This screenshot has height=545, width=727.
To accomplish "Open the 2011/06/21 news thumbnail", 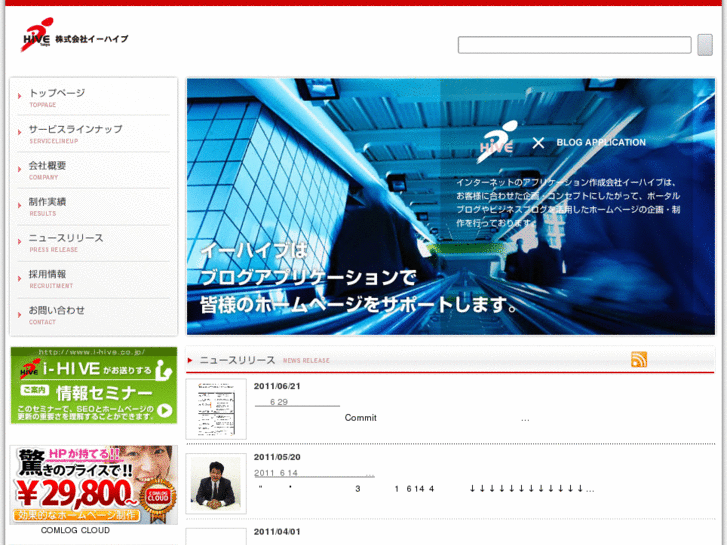I will 216,409.
